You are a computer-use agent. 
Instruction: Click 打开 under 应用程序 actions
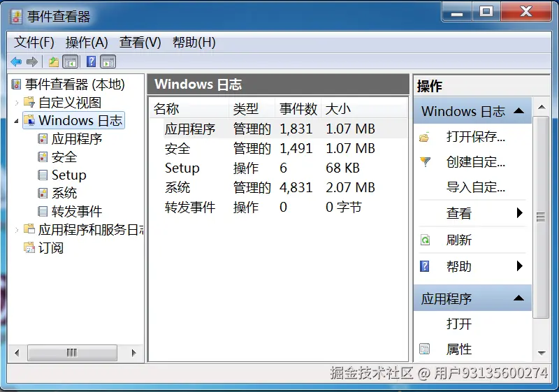tap(459, 324)
